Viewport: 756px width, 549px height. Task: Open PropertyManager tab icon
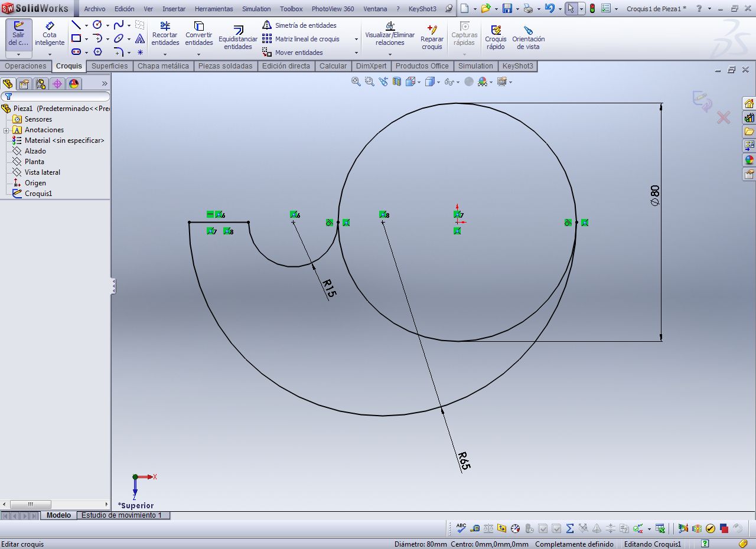24,84
